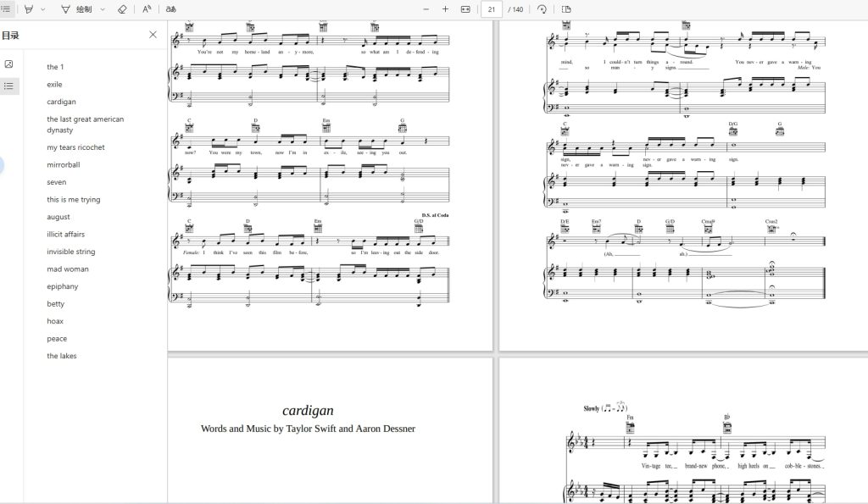Click the fit to width icon
This screenshot has width=868, height=504.
pos(465,8)
